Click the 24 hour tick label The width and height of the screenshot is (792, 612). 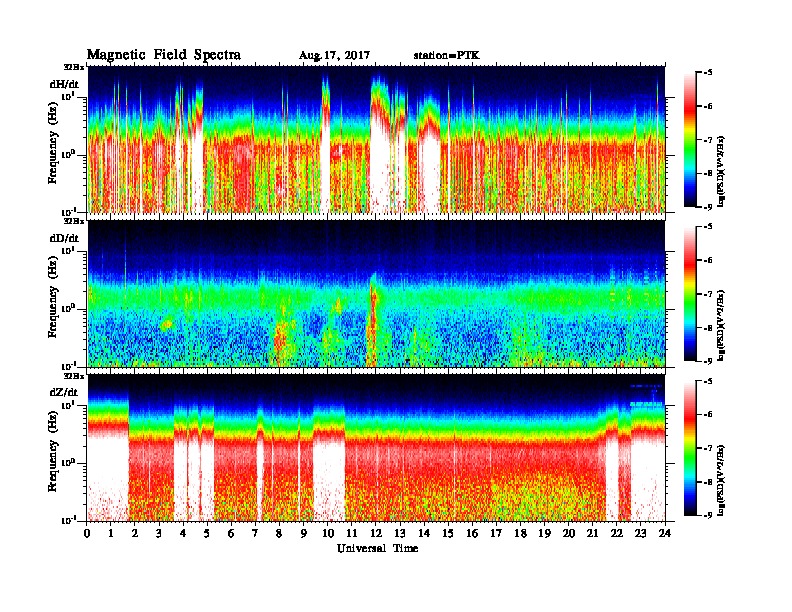(x=665, y=534)
